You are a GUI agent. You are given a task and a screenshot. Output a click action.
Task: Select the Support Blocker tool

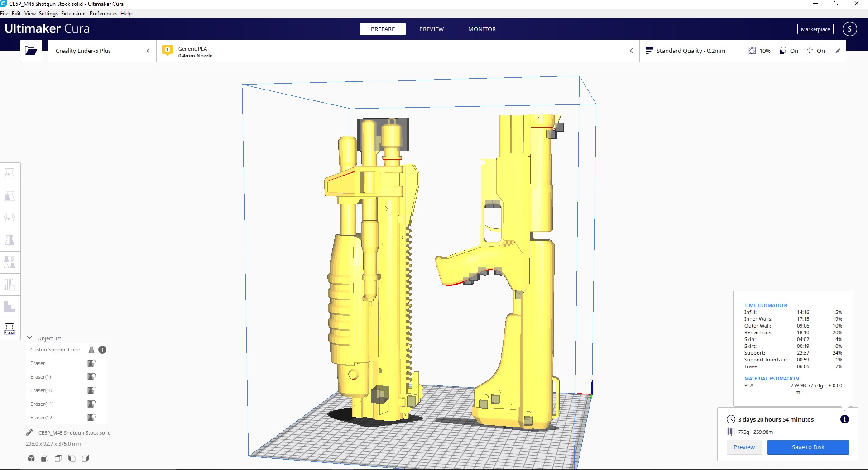10,285
